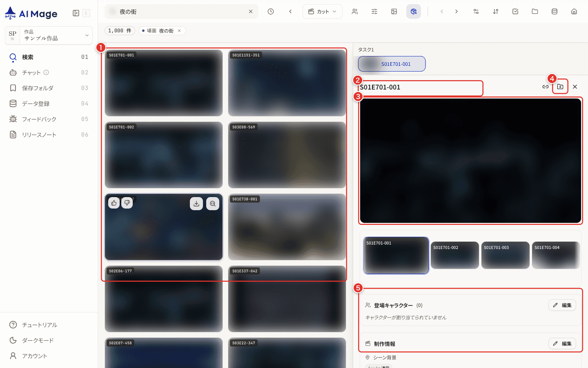The width and height of the screenshot is (588, 368).
Task: Download the hovered thumbnail image
Action: tap(196, 204)
